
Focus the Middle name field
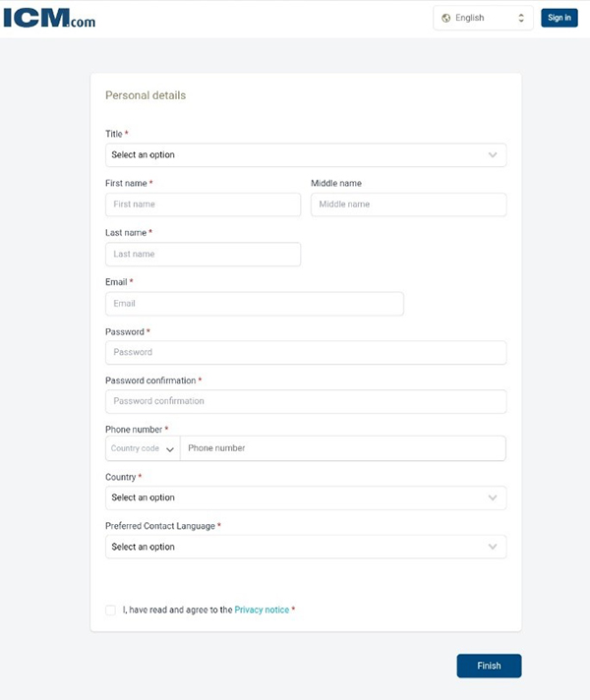pos(408,204)
